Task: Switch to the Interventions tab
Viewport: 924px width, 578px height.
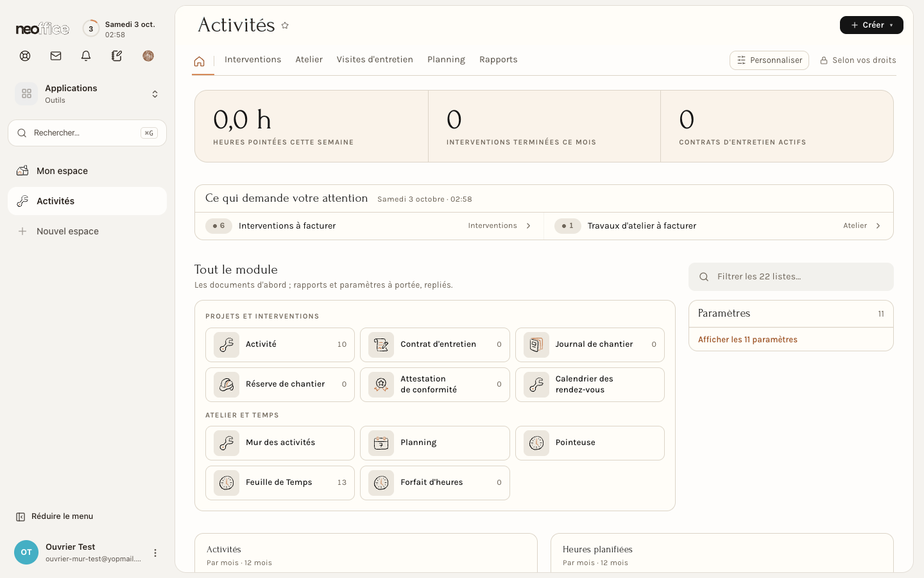Action: [253, 60]
